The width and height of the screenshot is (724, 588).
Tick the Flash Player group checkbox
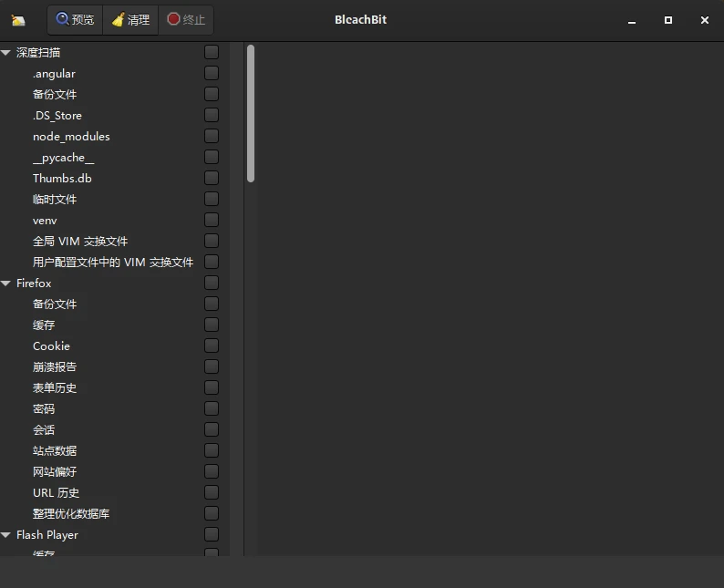212,534
